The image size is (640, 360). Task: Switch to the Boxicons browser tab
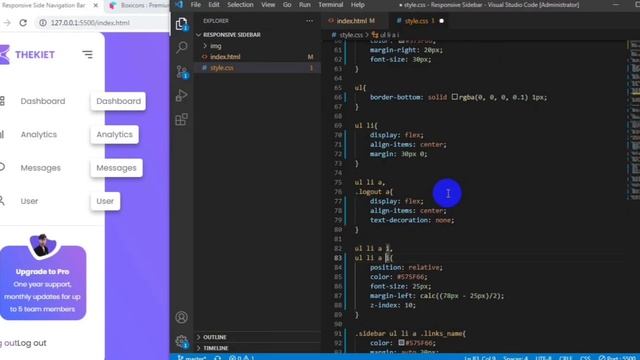139,5
